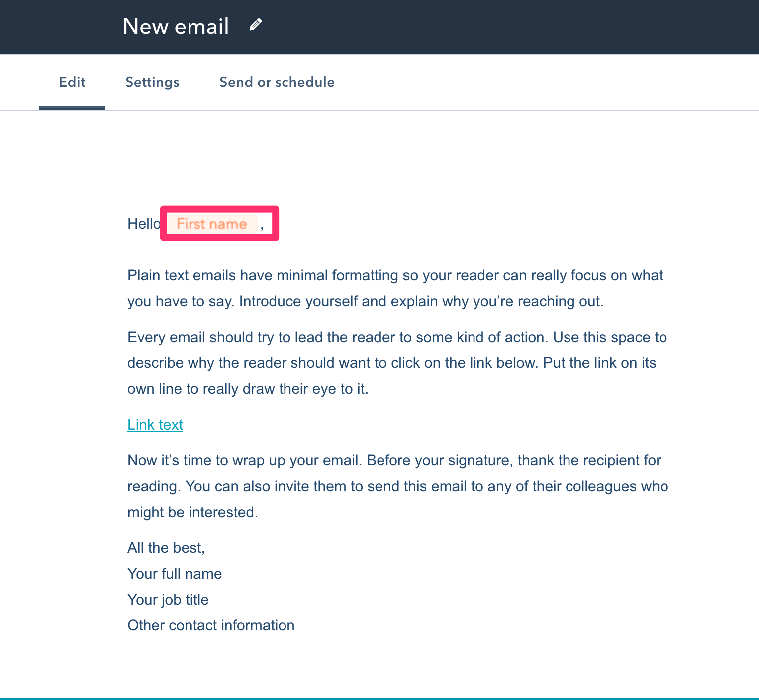This screenshot has width=759, height=700.
Task: Click the New email title
Action: point(176,26)
